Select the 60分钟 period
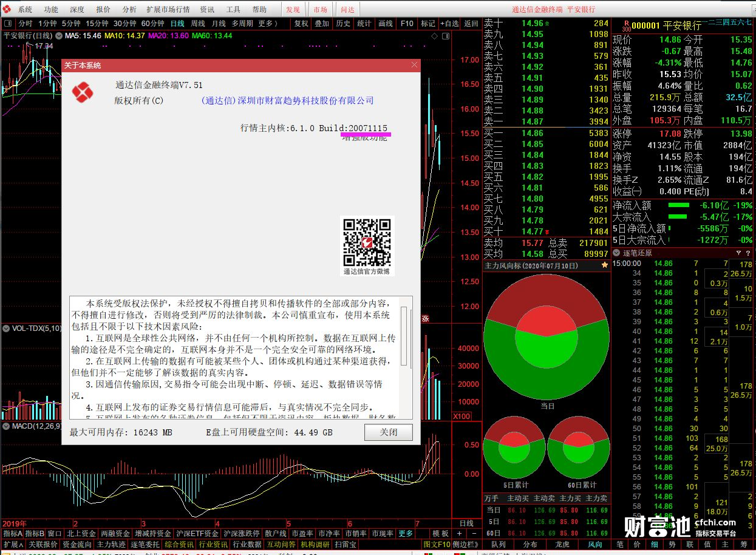756x555 pixels. [x=153, y=24]
